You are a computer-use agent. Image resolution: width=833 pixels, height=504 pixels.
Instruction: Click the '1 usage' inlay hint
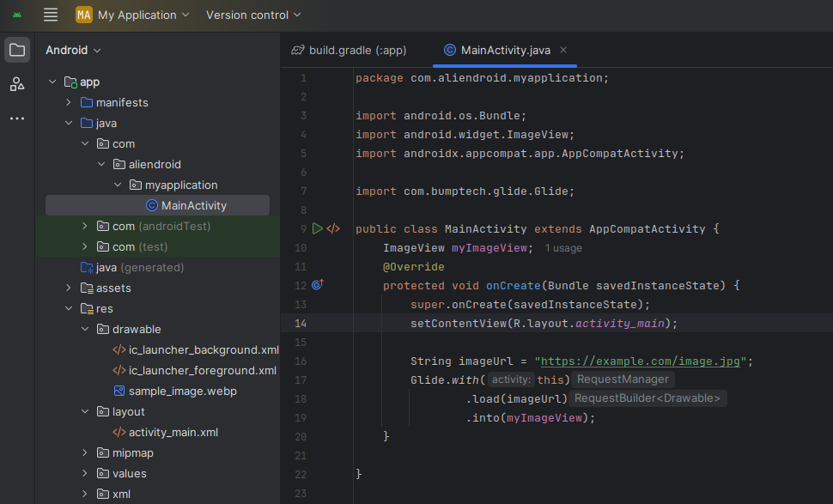563,248
